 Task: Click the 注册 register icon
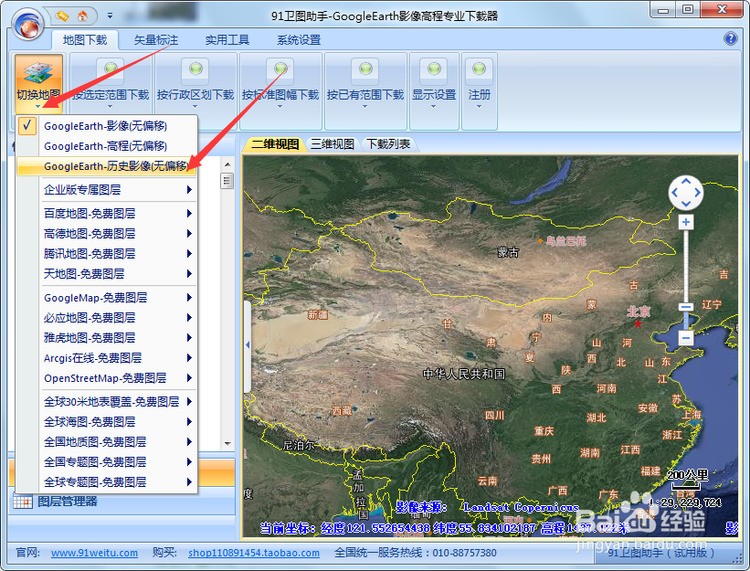click(479, 70)
